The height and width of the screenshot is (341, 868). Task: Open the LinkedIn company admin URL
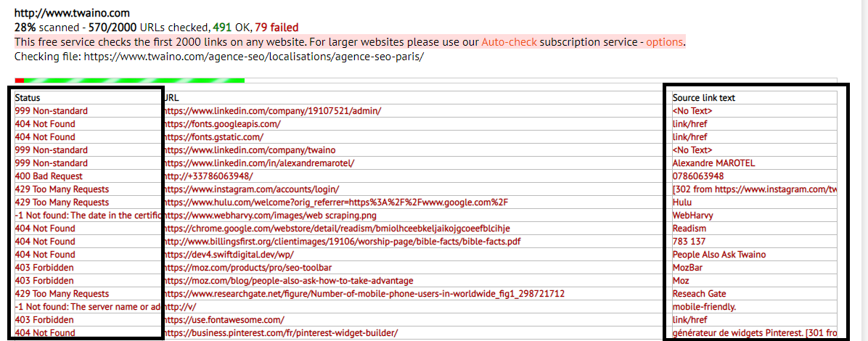click(x=272, y=111)
